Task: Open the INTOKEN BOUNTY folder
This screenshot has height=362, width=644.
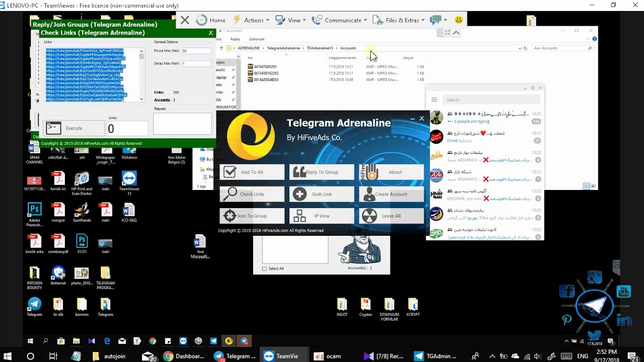Action: click(34, 278)
